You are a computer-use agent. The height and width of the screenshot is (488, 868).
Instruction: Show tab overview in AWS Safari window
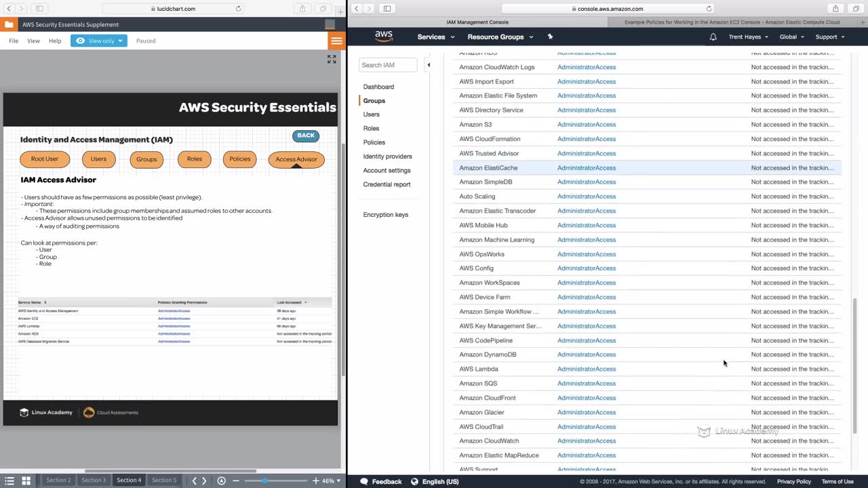[x=856, y=9]
